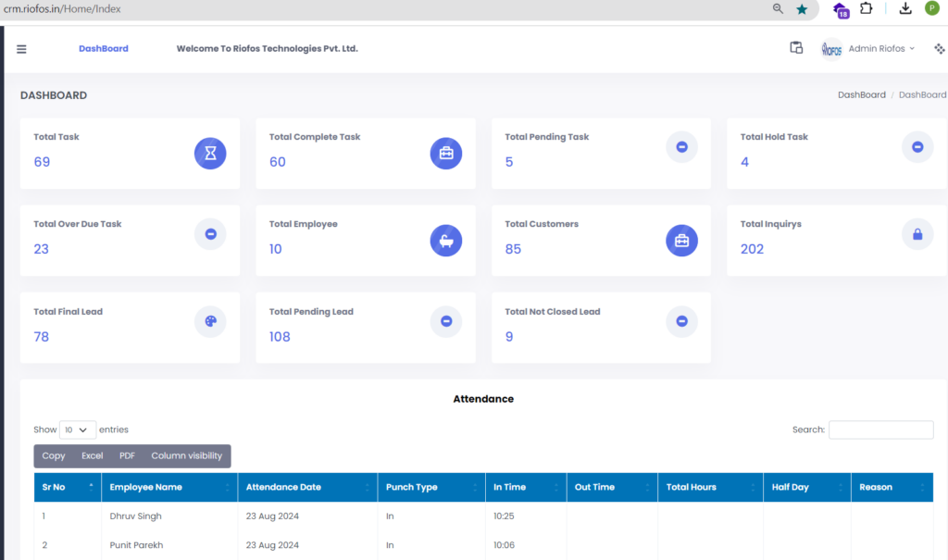The width and height of the screenshot is (948, 560).
Task: Click the hourglass icon on Total Task
Action: point(210,153)
